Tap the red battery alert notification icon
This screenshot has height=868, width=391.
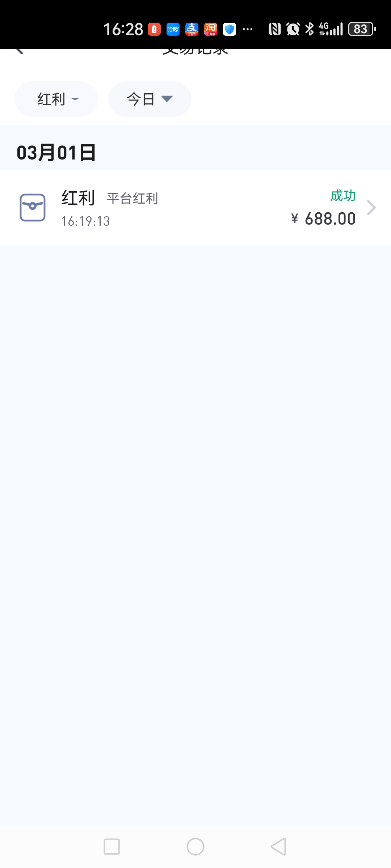pos(154,29)
